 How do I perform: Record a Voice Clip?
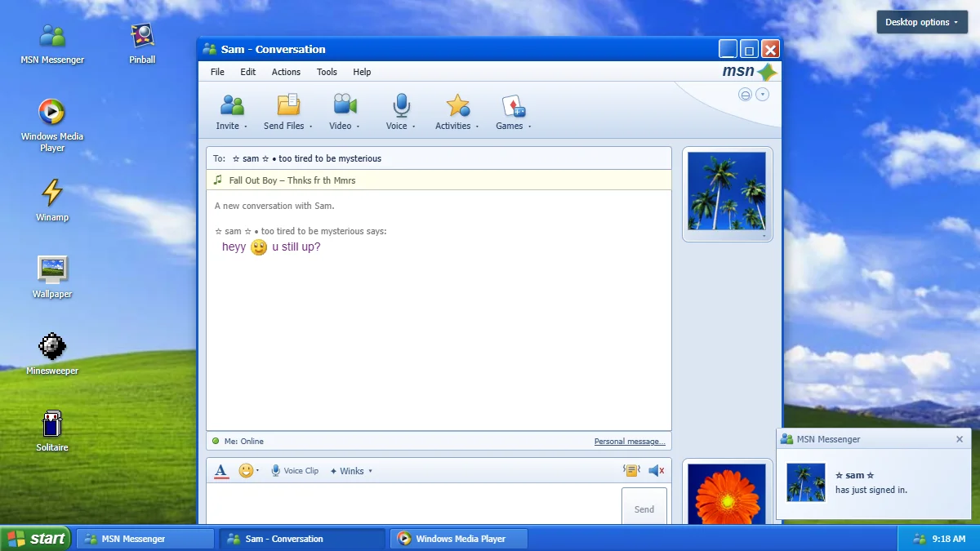click(295, 471)
